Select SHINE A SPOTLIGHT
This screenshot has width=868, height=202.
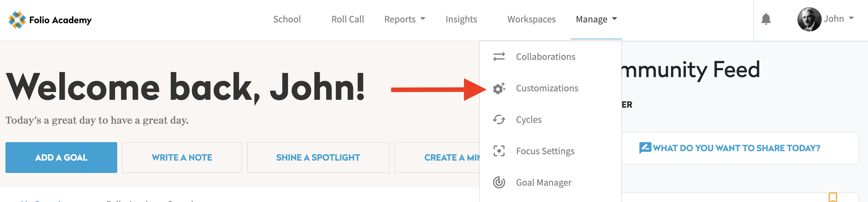pos(318,157)
